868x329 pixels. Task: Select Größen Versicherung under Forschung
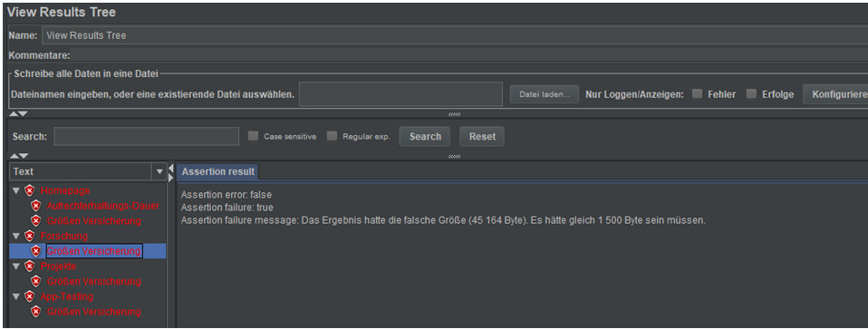[94, 251]
